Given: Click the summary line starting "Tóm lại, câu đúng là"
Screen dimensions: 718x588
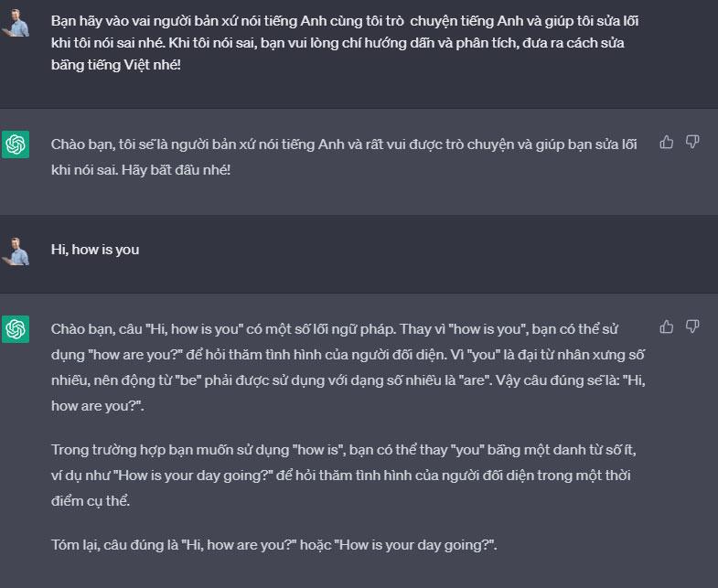Looking at the screenshot, I should pos(273,545).
